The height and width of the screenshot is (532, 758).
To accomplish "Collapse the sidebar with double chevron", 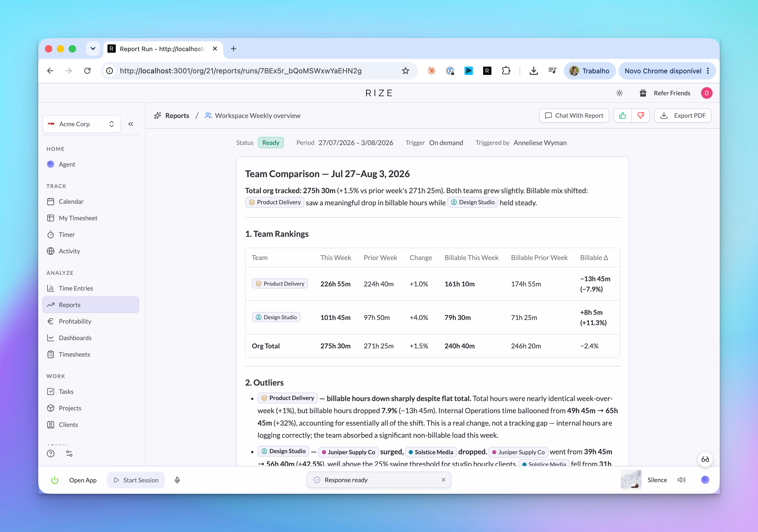I will point(131,124).
